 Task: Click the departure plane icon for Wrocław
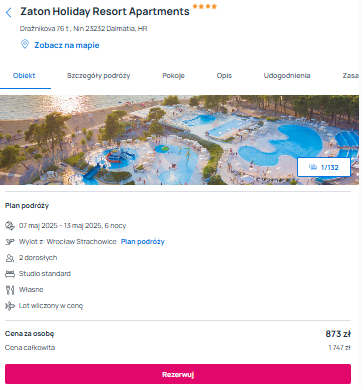pos(10,242)
